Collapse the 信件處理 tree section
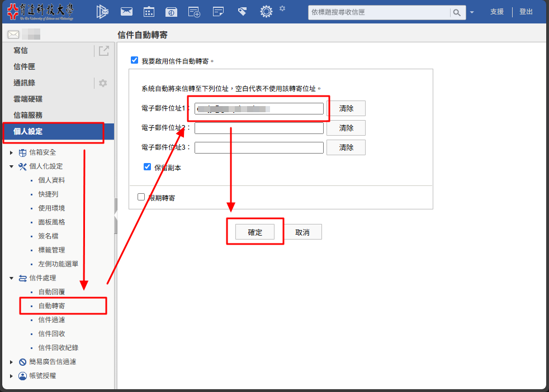 click(x=11, y=278)
